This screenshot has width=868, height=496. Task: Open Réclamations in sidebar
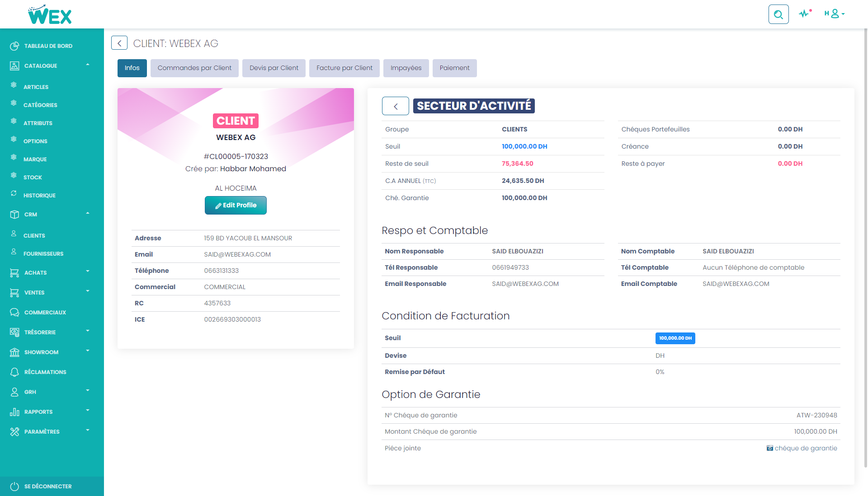tap(45, 372)
